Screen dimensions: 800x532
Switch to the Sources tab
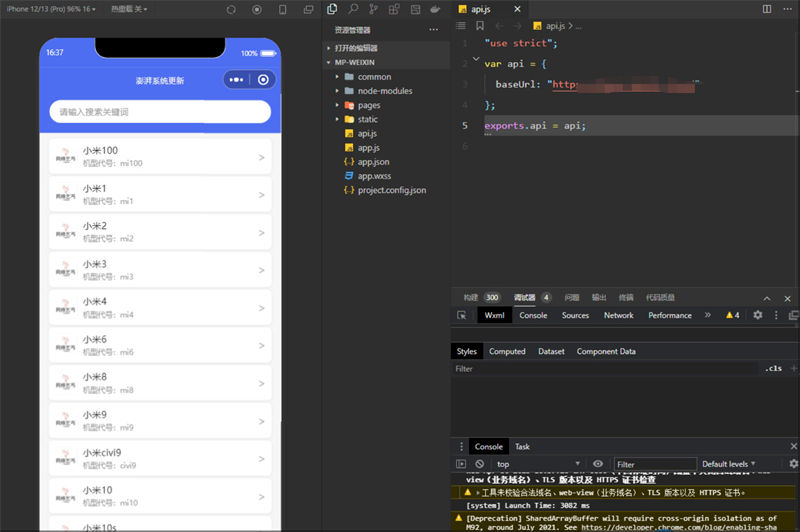pyautogui.click(x=576, y=315)
